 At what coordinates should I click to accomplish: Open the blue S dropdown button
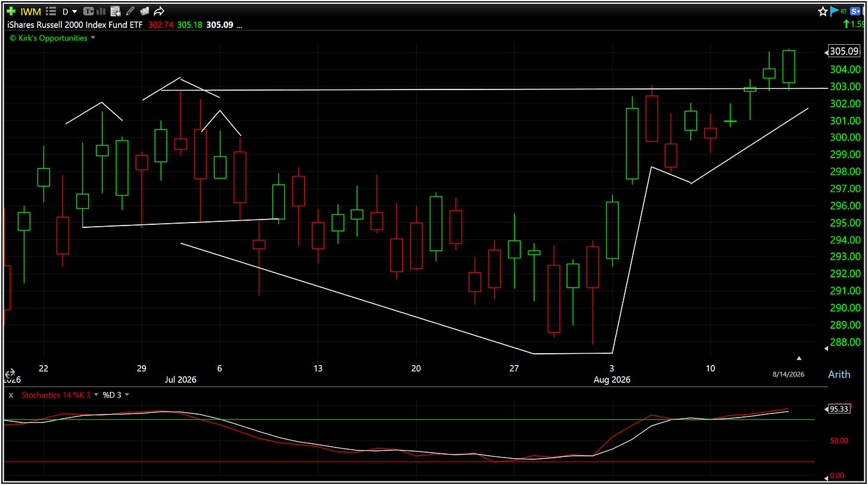point(854,11)
